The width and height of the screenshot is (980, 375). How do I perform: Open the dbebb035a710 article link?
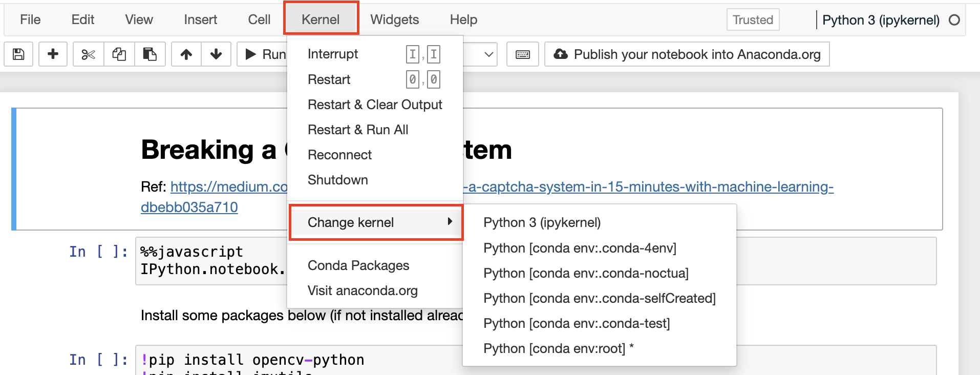click(x=189, y=207)
